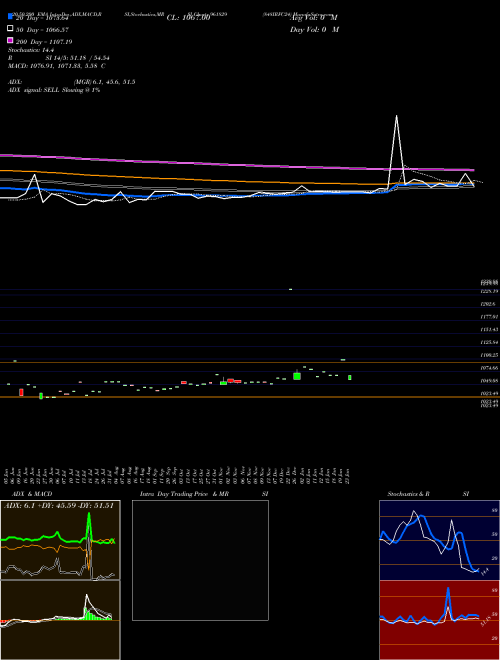This screenshot has height=660, width=500.
Task: Click the 'Stochastics: 14.4' reading
Action: pos(31,50)
